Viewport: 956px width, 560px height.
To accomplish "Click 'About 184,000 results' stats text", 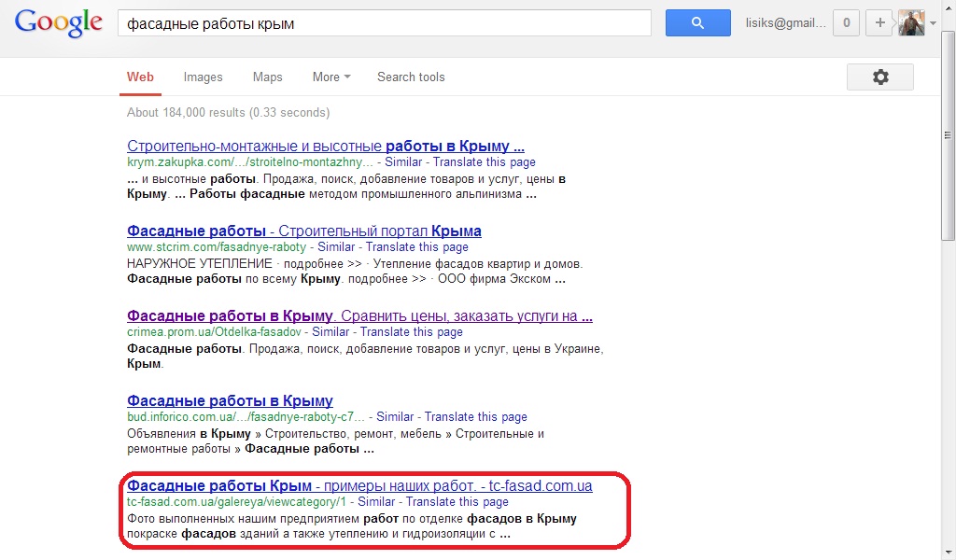I will [228, 112].
